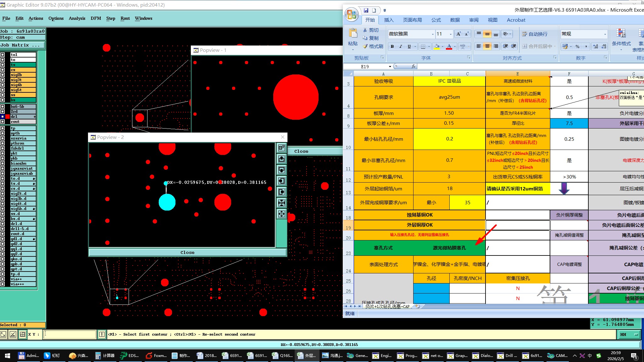Toggle bold formatting in Excel ribbon
Screen dimensions: 644x362
(392, 47)
